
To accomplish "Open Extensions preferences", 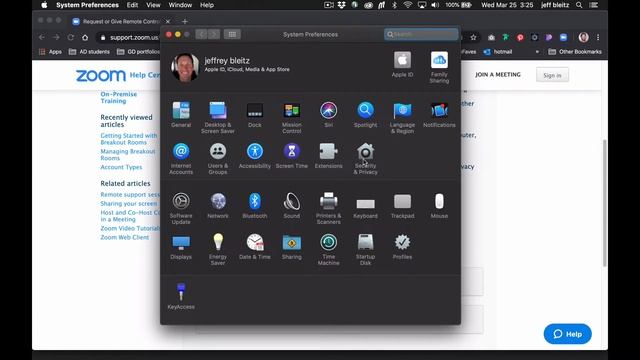I will coord(329,156).
